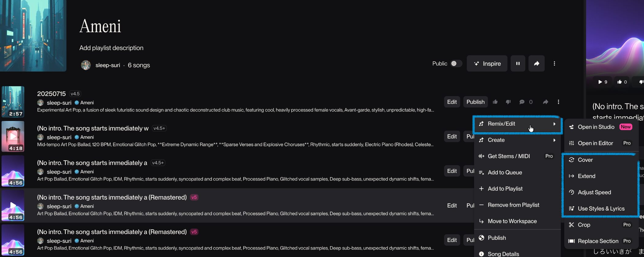This screenshot has width=644, height=257.
Task: Dislike the 20250715 song with thumbs down
Action: 508,102
